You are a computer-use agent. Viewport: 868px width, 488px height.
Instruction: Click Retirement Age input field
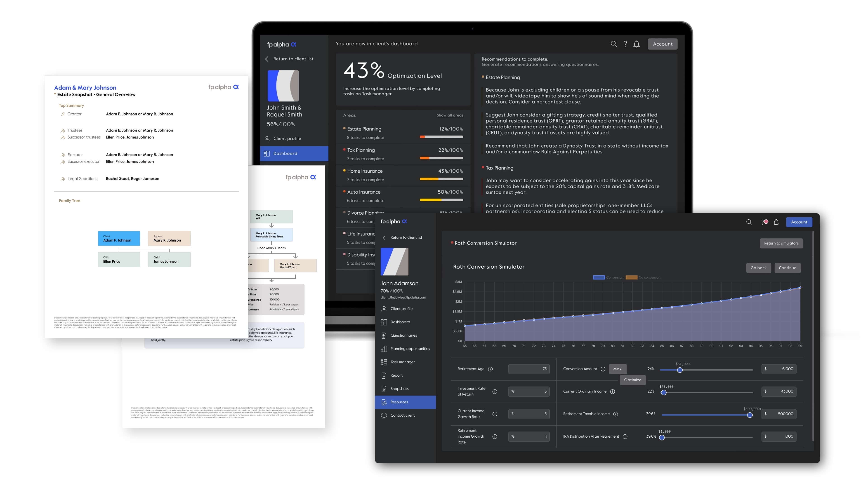tap(529, 369)
